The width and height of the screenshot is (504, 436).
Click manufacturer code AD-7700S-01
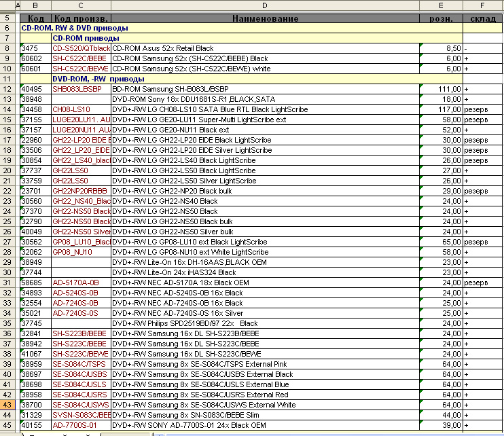82,425
